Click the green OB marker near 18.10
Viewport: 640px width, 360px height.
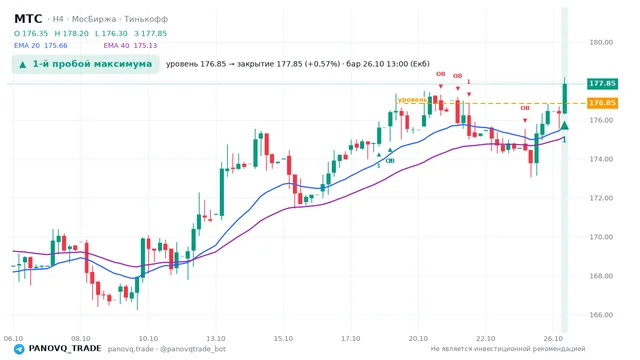tap(390, 161)
